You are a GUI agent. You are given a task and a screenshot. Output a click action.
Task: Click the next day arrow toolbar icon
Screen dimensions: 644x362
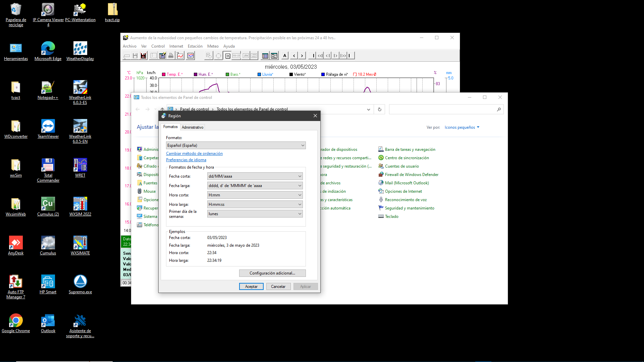pos(302,56)
